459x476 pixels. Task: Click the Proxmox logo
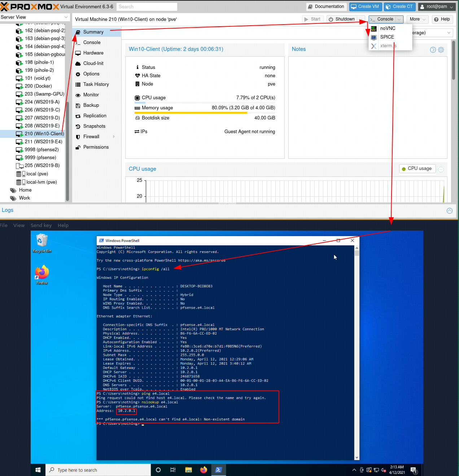(x=30, y=6)
